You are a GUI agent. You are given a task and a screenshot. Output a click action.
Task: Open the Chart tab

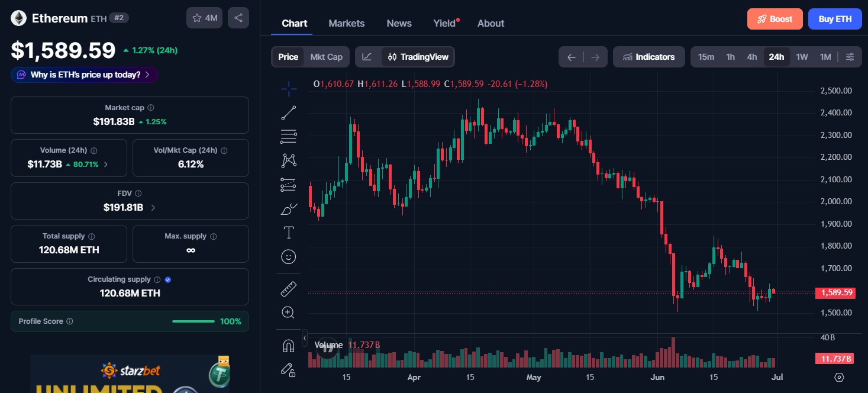pyautogui.click(x=294, y=23)
